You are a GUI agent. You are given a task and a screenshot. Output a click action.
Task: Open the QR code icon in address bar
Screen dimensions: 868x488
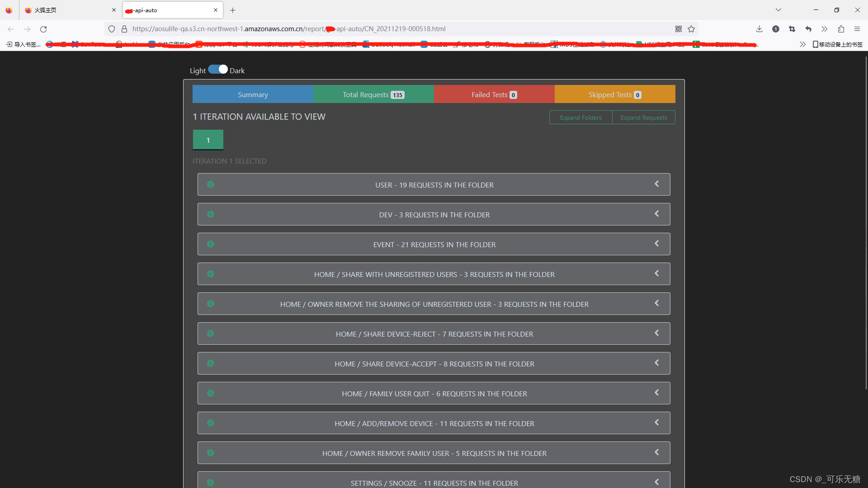[679, 29]
